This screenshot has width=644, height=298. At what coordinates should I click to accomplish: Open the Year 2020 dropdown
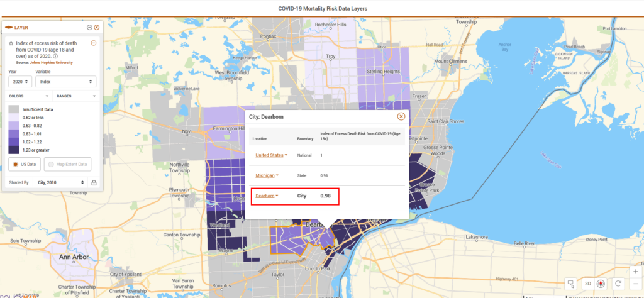(20, 82)
